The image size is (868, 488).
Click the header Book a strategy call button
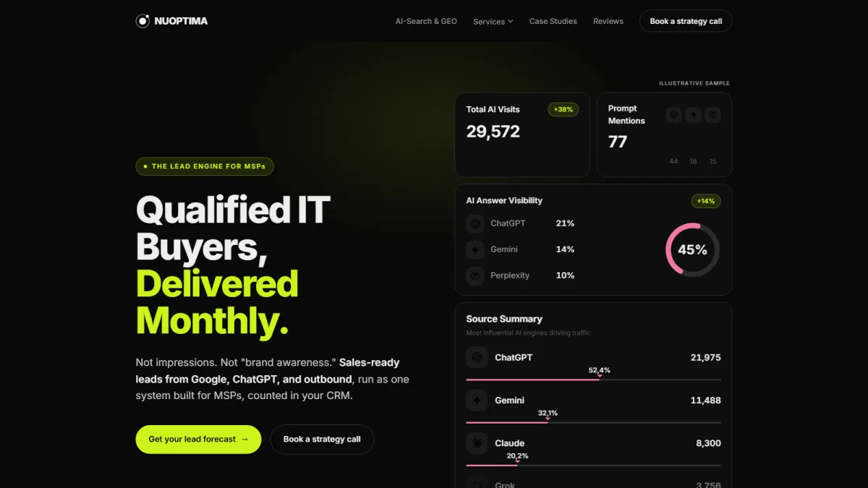pyautogui.click(x=686, y=21)
